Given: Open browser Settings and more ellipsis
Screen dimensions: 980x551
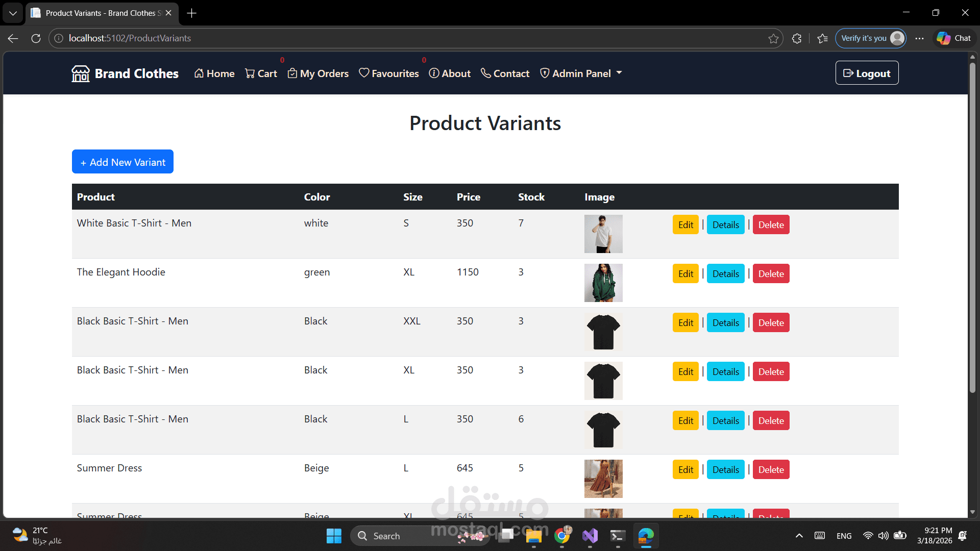Looking at the screenshot, I should 919,38.
